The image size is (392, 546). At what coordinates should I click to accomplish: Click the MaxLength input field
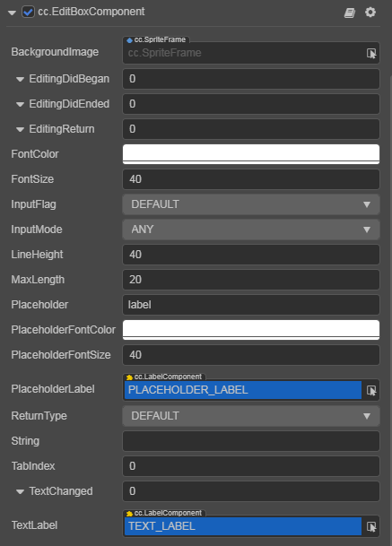[251, 280]
